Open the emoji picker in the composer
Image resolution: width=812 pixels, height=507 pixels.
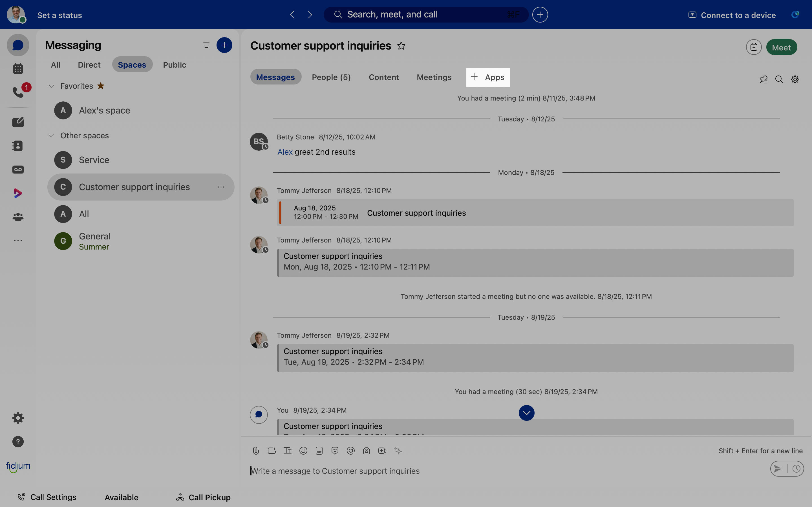click(x=303, y=451)
